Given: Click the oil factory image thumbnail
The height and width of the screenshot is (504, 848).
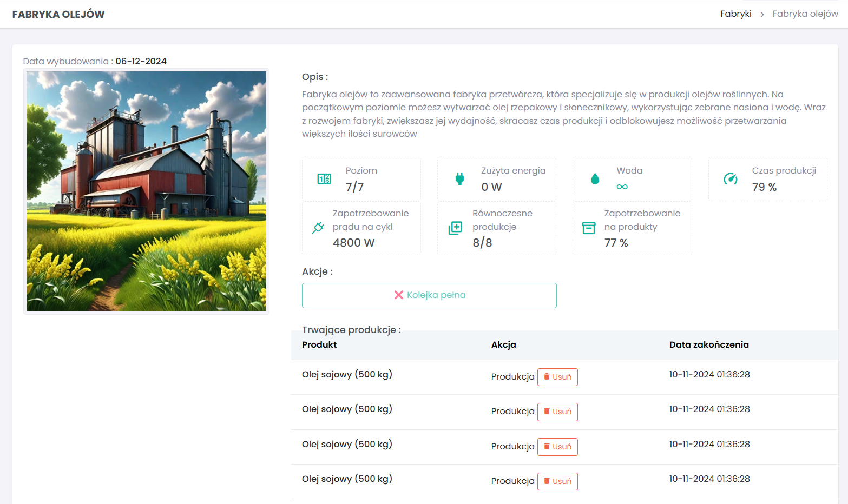Looking at the screenshot, I should [x=146, y=191].
